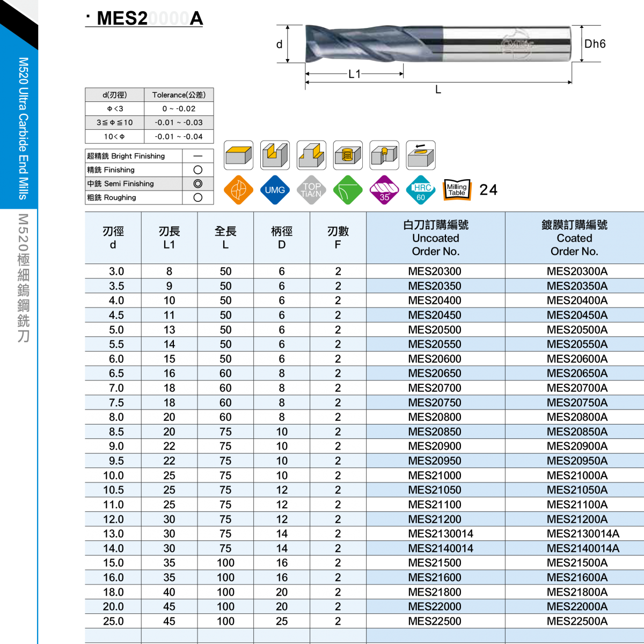Open the Milling Table book icon
The height and width of the screenshot is (644, 644).
(457, 190)
